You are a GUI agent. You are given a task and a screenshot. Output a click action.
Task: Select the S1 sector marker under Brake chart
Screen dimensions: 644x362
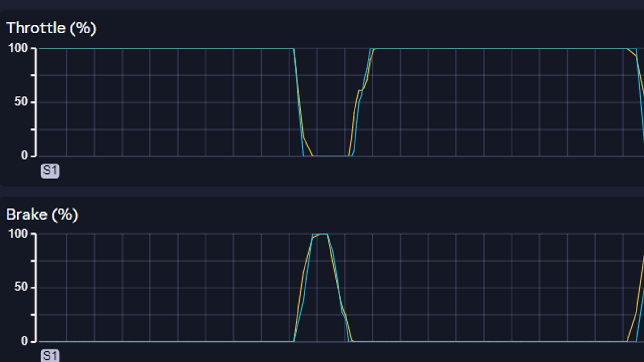pos(50,355)
